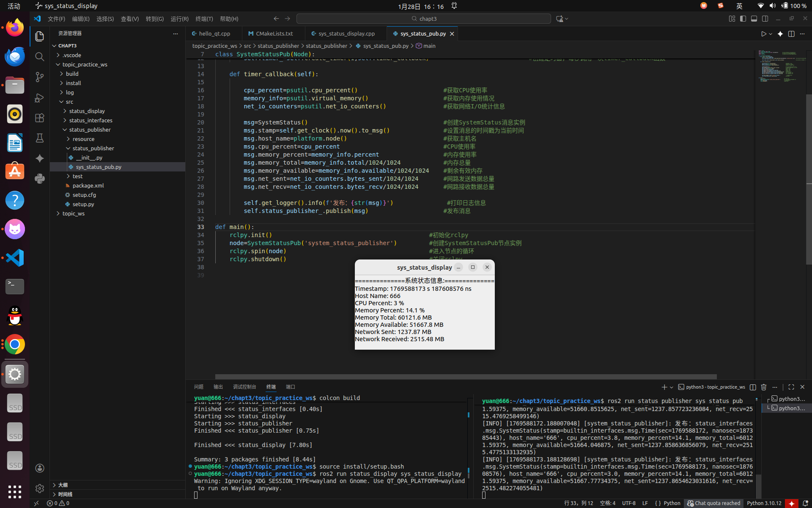Expand the status_display folder
The height and width of the screenshot is (508, 812).
118,111
